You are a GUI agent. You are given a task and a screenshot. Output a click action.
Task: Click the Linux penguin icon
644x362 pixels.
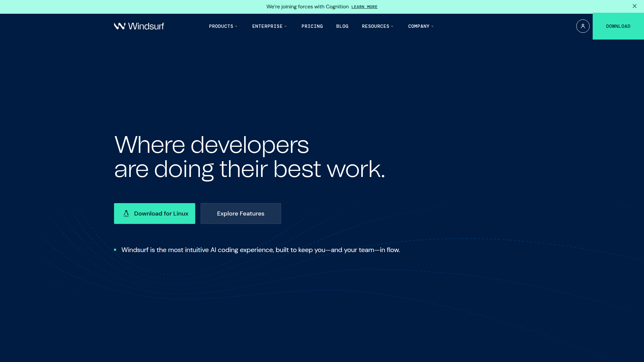point(126,214)
